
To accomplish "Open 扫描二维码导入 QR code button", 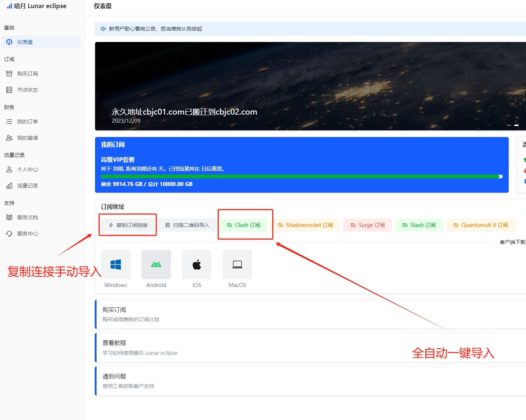I will click(x=187, y=225).
